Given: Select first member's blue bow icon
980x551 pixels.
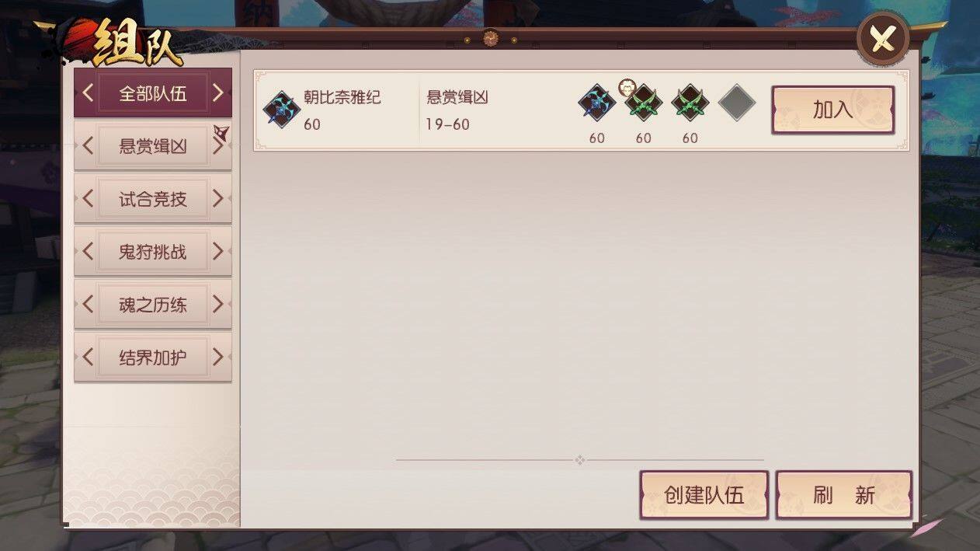Looking at the screenshot, I should point(596,103).
